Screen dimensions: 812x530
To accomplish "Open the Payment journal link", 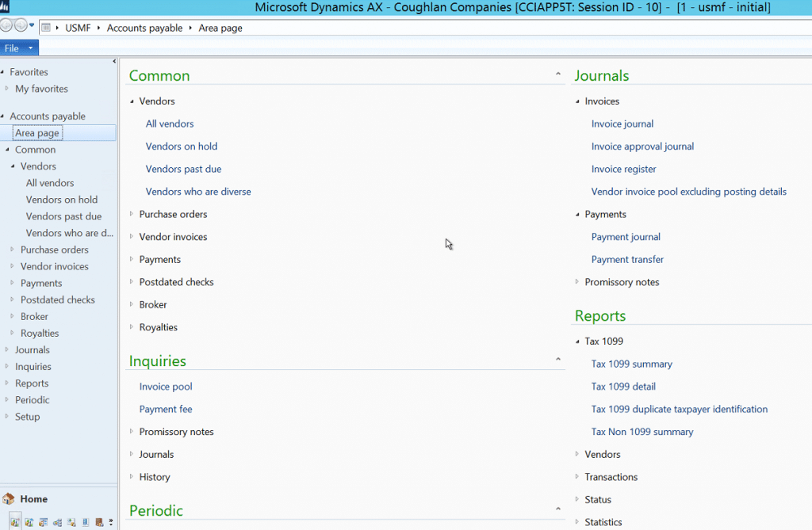I will point(626,237).
